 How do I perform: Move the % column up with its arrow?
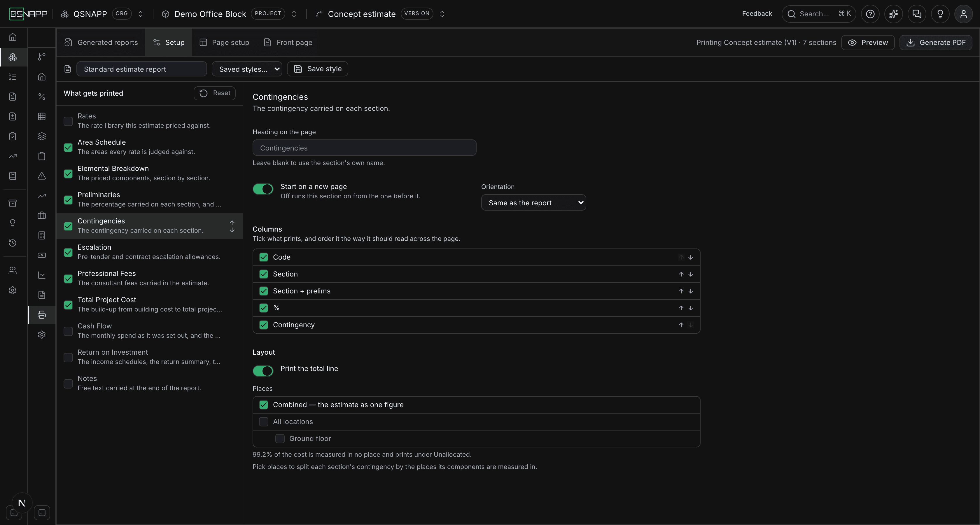(681, 308)
